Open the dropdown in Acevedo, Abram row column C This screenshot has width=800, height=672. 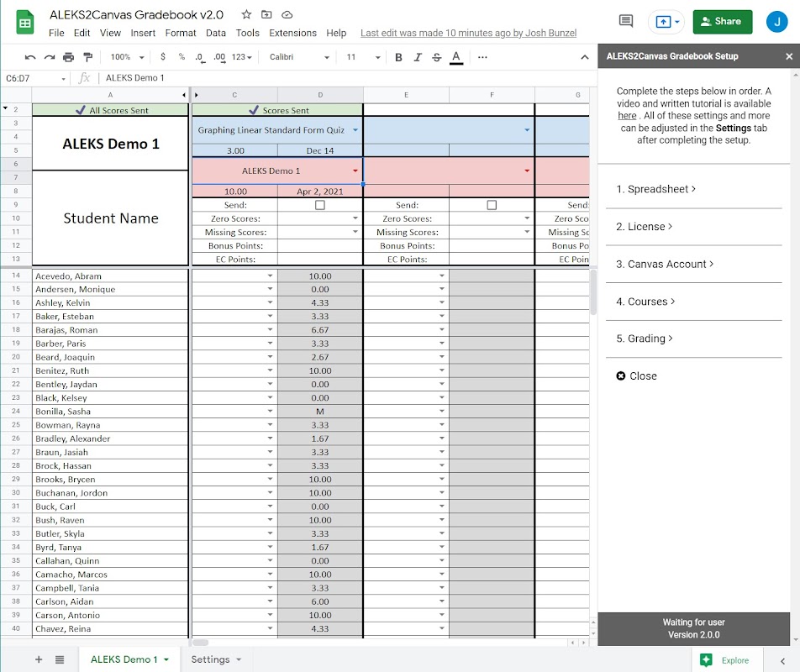(x=270, y=276)
